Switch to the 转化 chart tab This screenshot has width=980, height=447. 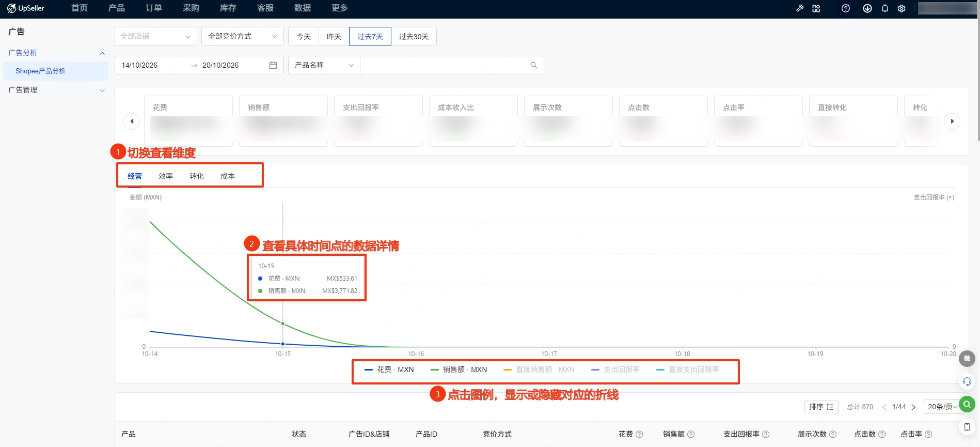pos(197,176)
